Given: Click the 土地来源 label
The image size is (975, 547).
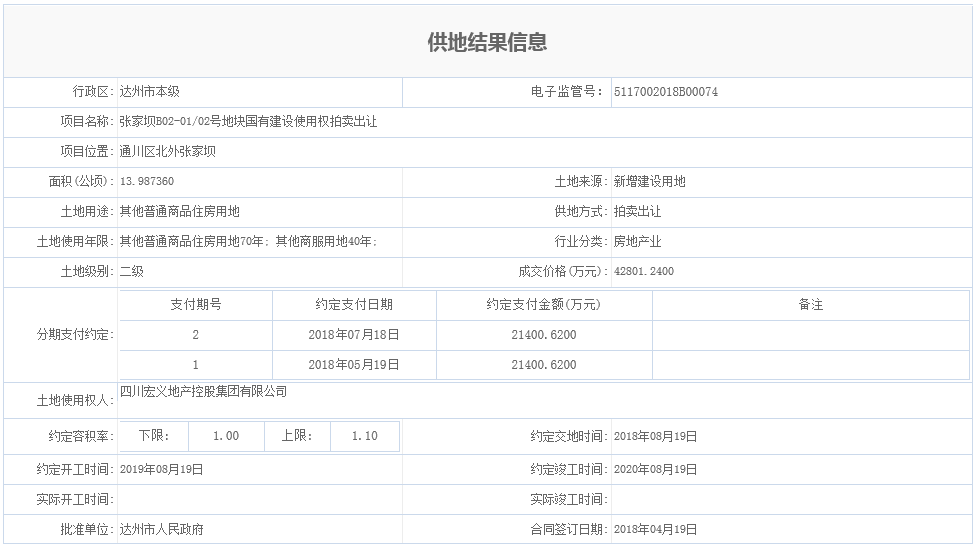Looking at the screenshot, I should coord(581,182).
